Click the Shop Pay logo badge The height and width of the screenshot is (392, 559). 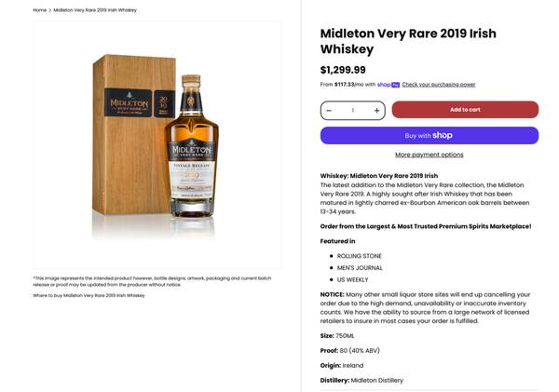[x=389, y=85]
